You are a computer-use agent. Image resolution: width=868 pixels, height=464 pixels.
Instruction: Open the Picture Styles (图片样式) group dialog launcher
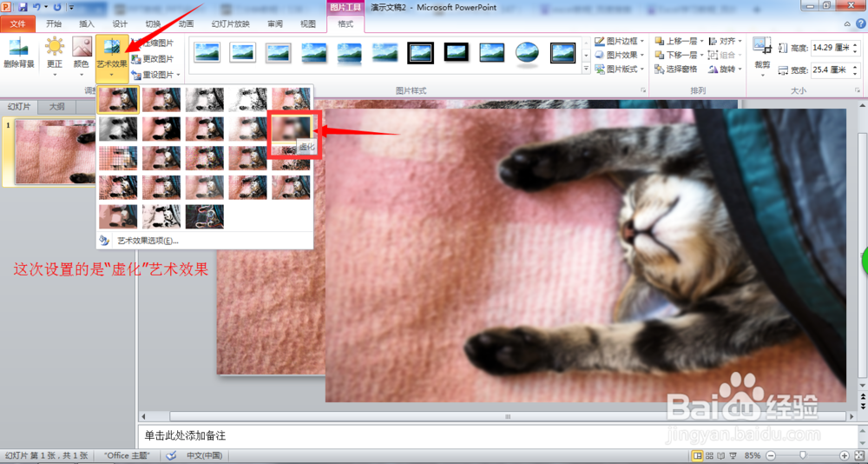tap(643, 89)
